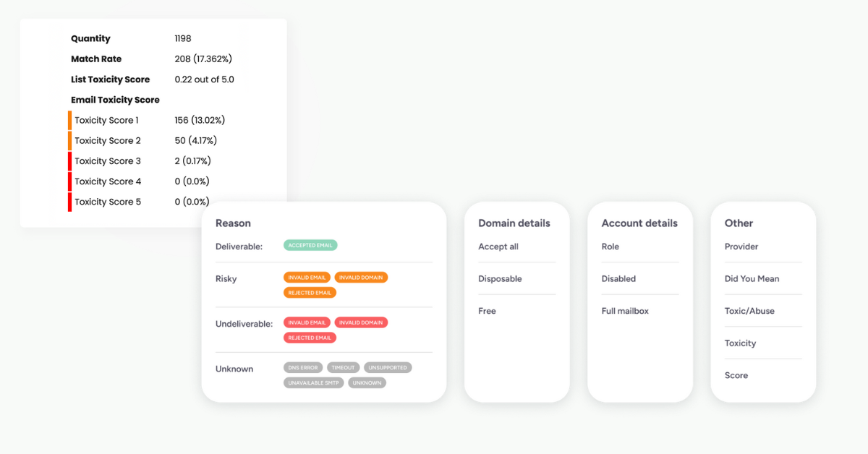Click the red Rejected Email tag under Undeliverable
The height and width of the screenshot is (454, 868).
click(x=310, y=338)
